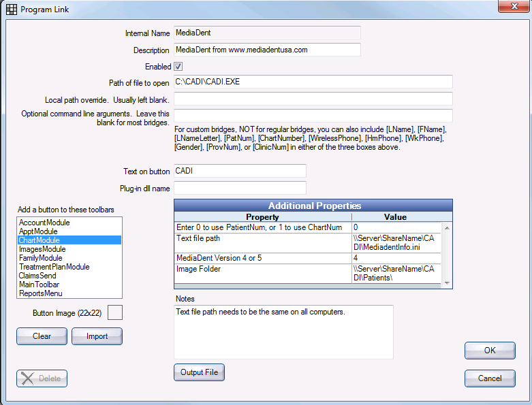Click properties scrollbar up arrow
Viewport: 532px width, 405px height.
click(447, 228)
